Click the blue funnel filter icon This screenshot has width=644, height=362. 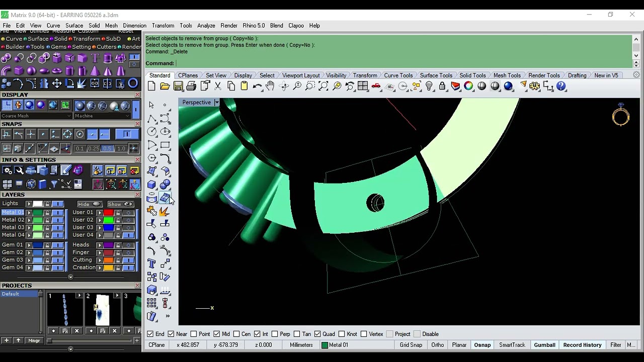tap(54, 185)
